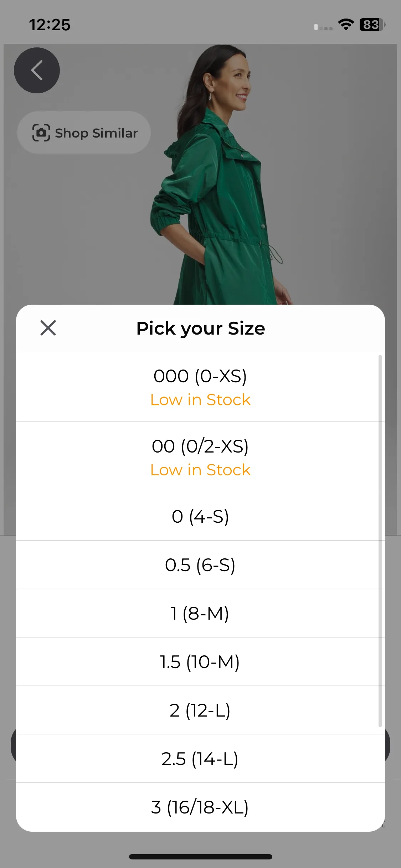Tap the Wi-Fi status icon
The width and height of the screenshot is (401, 868).
(x=346, y=25)
